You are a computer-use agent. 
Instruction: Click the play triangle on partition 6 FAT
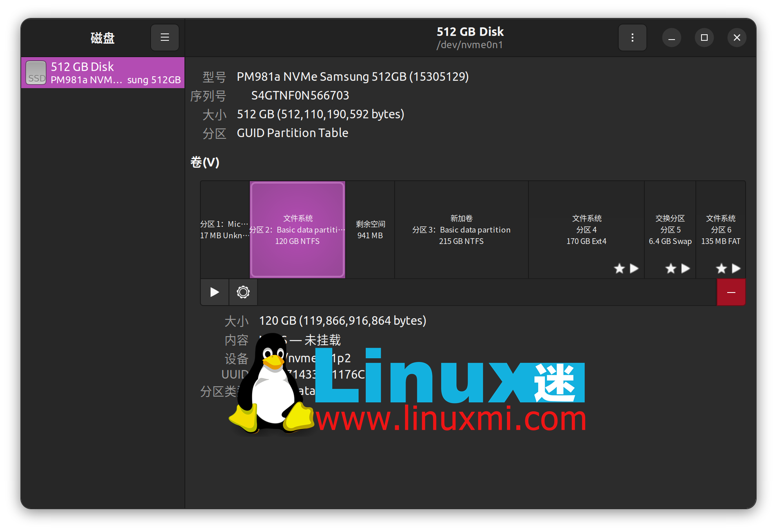coord(736,268)
